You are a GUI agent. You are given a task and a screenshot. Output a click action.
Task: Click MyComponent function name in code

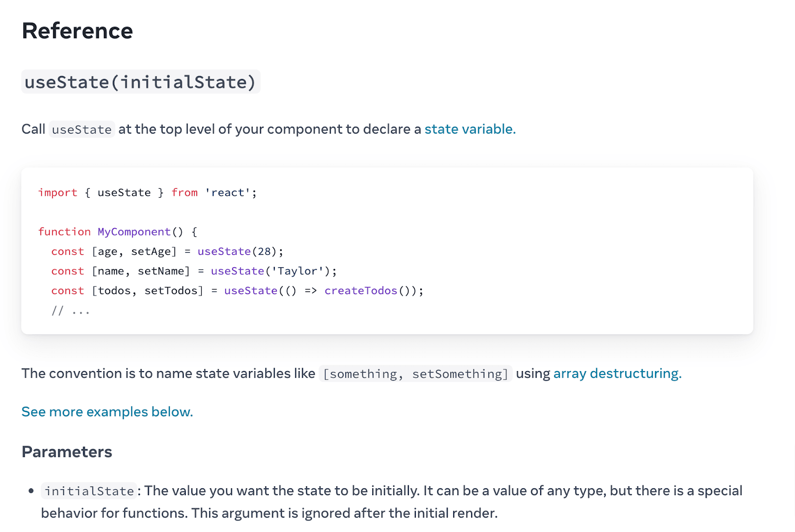coord(134,232)
